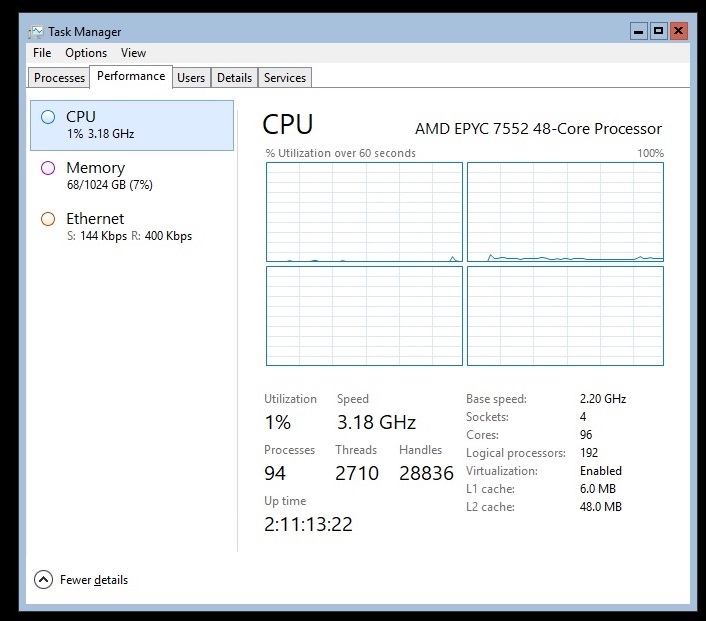The width and height of the screenshot is (706, 621).
Task: Click the Cores value 96
Action: 586,435
